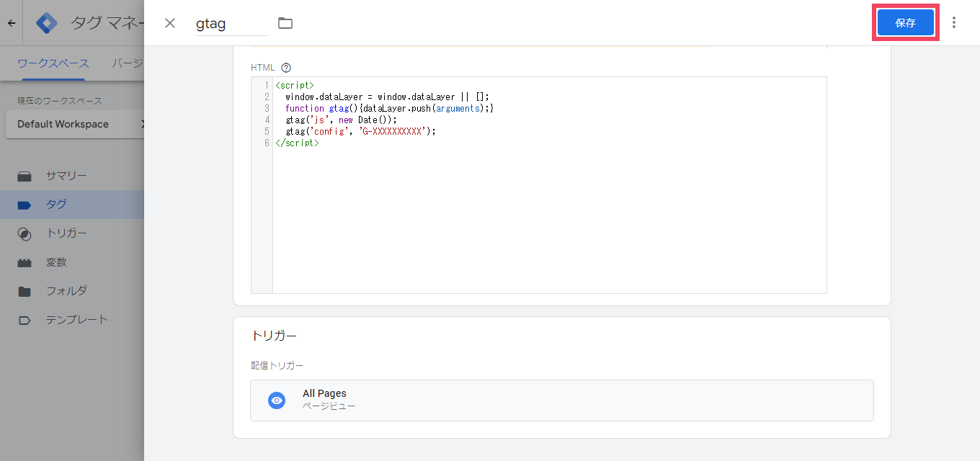Viewport: 980px width, 461px height.
Task: Click the トリガー section heading
Action: (274, 336)
